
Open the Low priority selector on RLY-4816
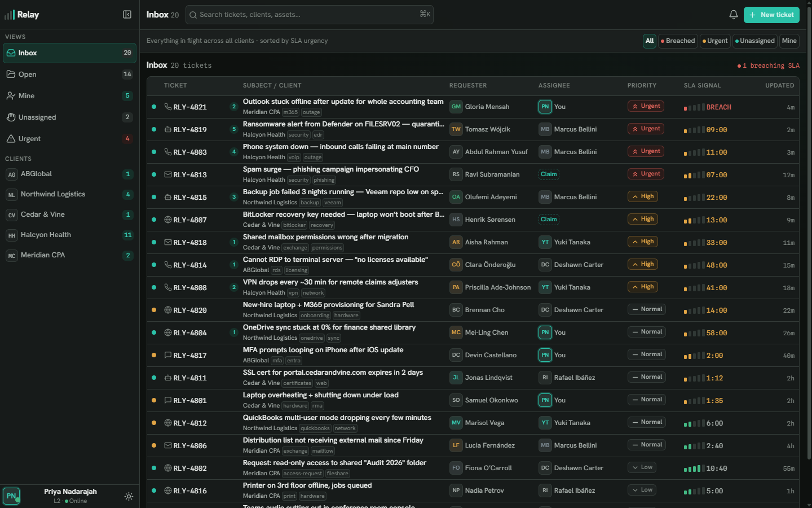tap(642, 490)
